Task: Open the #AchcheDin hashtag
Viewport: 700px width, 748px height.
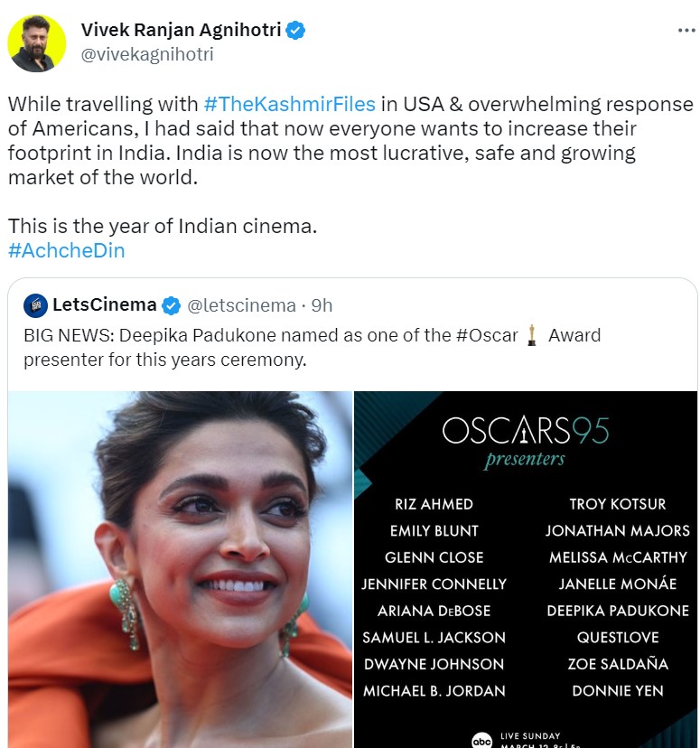Action: 66,250
